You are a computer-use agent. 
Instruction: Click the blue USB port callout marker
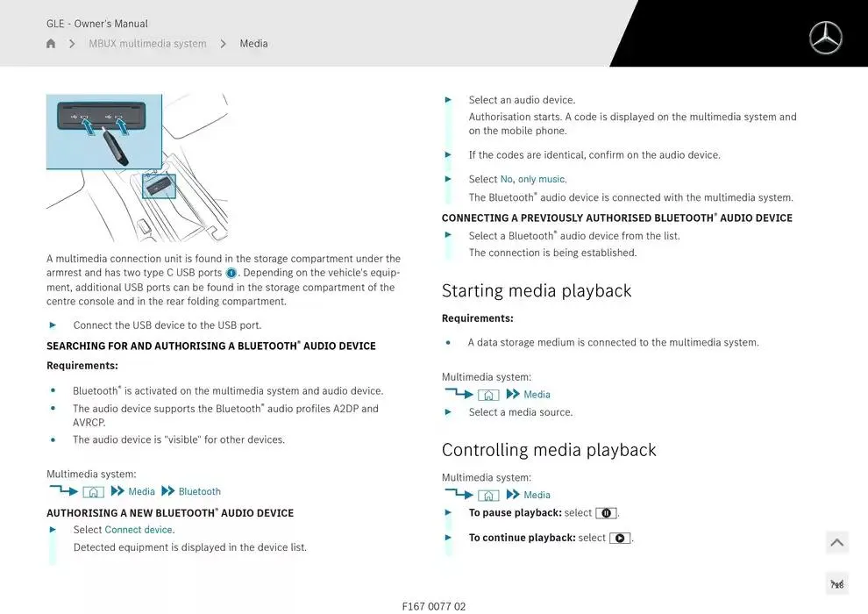point(231,273)
